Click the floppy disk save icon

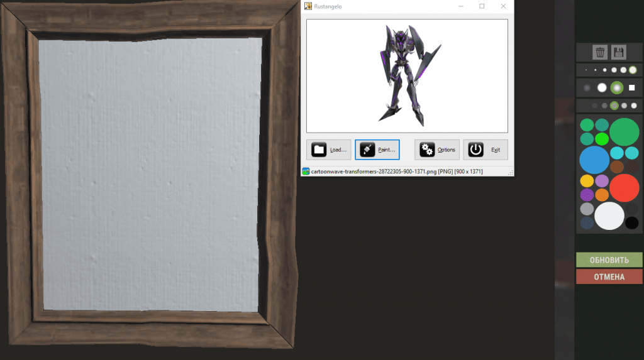coord(619,52)
